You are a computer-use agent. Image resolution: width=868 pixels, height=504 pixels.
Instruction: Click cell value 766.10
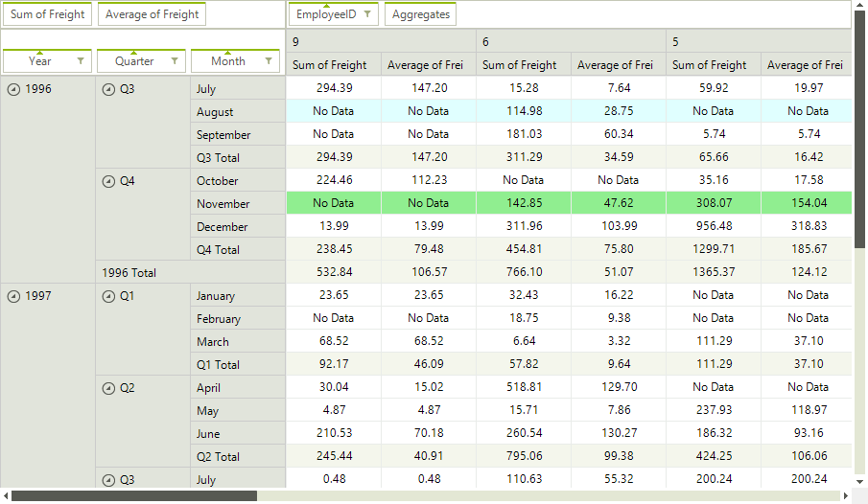(x=524, y=271)
